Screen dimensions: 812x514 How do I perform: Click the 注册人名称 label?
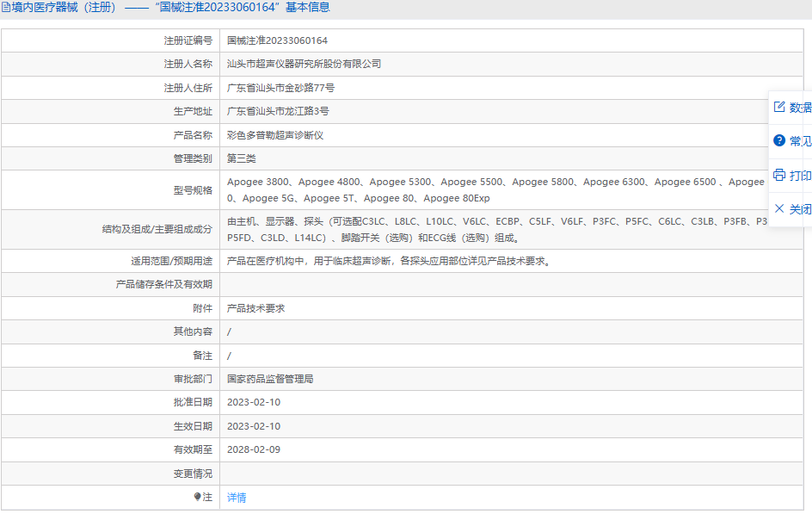[188, 64]
